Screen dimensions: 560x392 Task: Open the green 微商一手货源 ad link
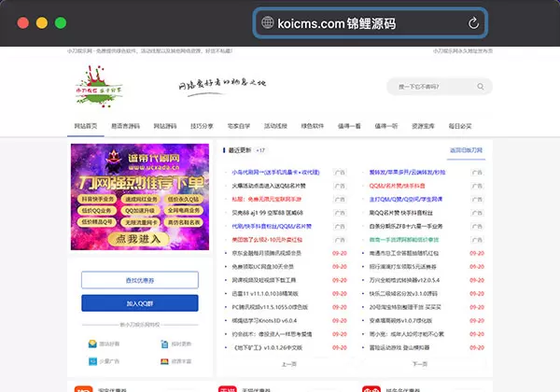(x=404, y=240)
